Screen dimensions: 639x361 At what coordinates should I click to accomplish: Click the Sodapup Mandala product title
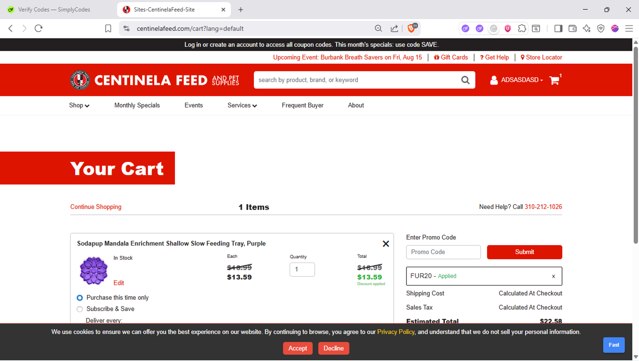pos(171,244)
